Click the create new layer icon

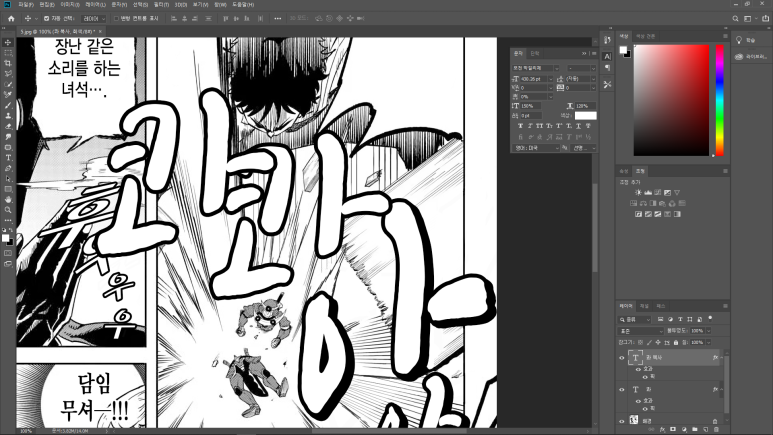705,430
